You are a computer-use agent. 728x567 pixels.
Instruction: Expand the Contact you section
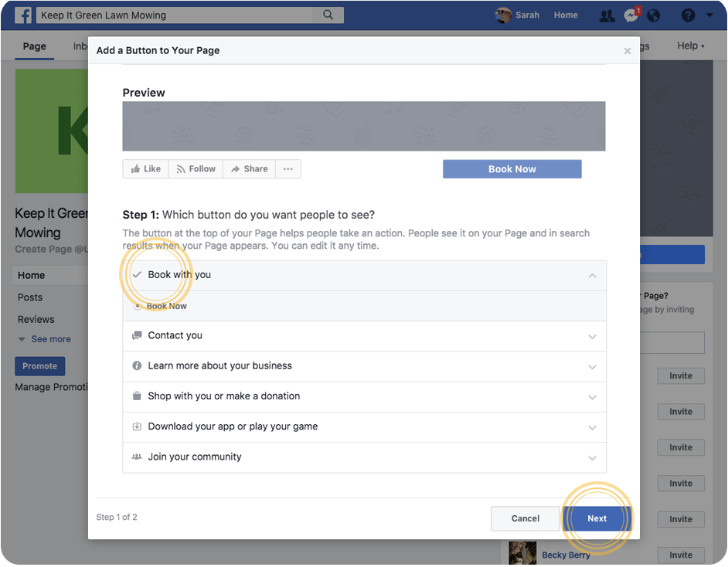[x=592, y=336]
